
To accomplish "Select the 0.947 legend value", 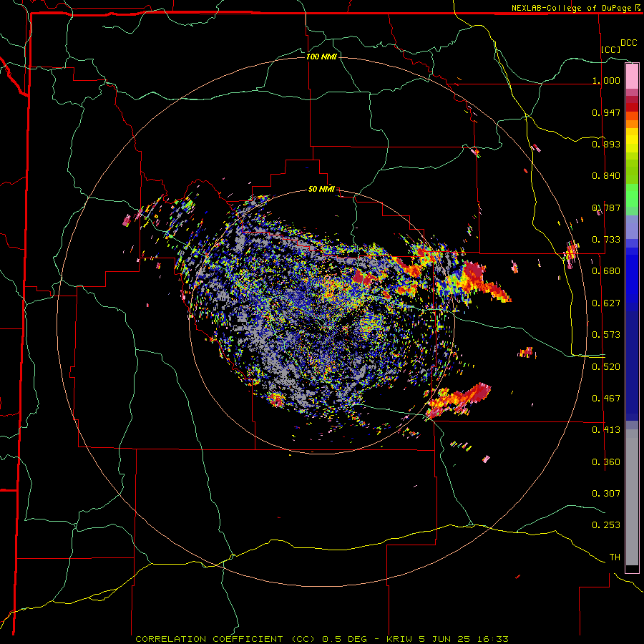I will tap(606, 112).
